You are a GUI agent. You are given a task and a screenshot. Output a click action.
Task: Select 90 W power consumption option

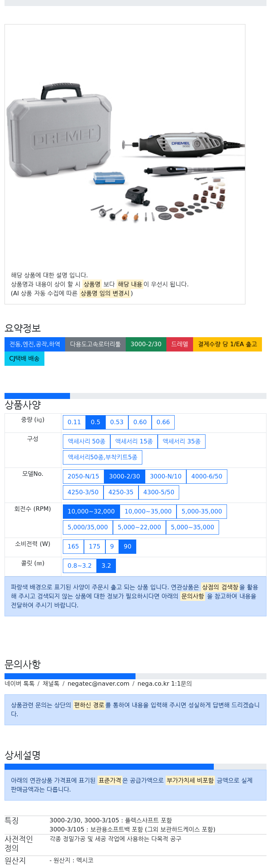(127, 547)
